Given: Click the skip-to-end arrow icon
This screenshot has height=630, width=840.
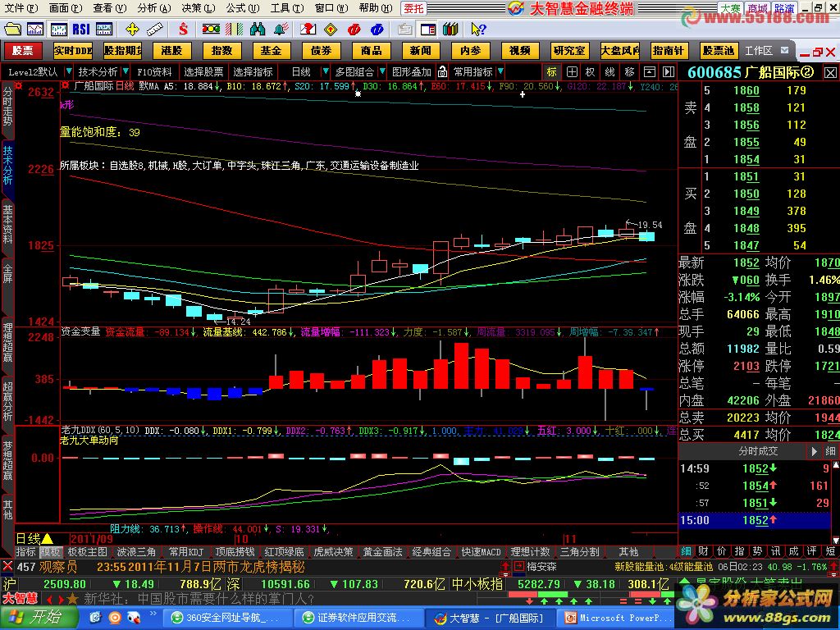Looking at the screenshot, I should click(x=668, y=72).
